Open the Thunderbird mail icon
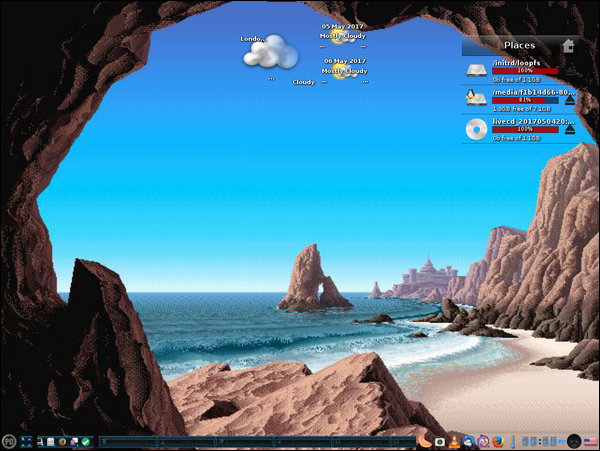600x451 pixels. pos(469,441)
